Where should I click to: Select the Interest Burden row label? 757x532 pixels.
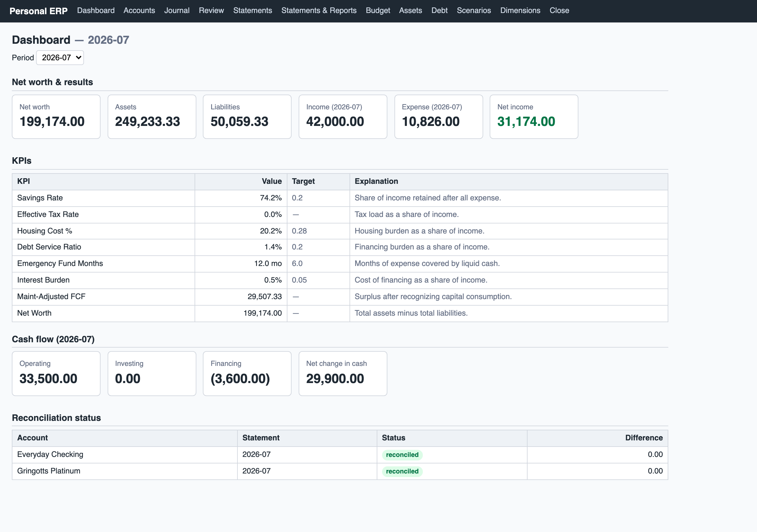click(x=43, y=280)
